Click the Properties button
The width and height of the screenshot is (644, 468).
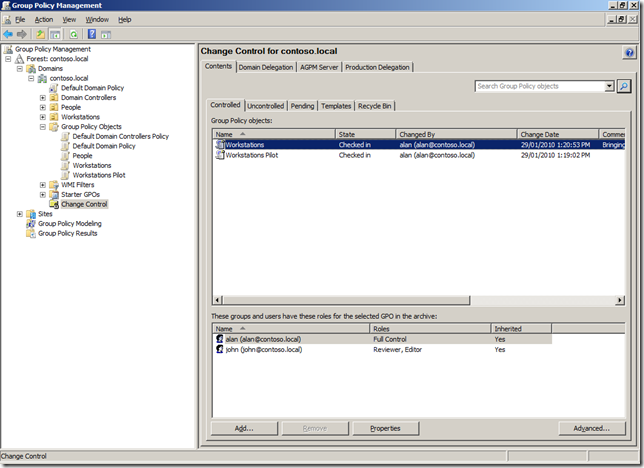tap(385, 428)
